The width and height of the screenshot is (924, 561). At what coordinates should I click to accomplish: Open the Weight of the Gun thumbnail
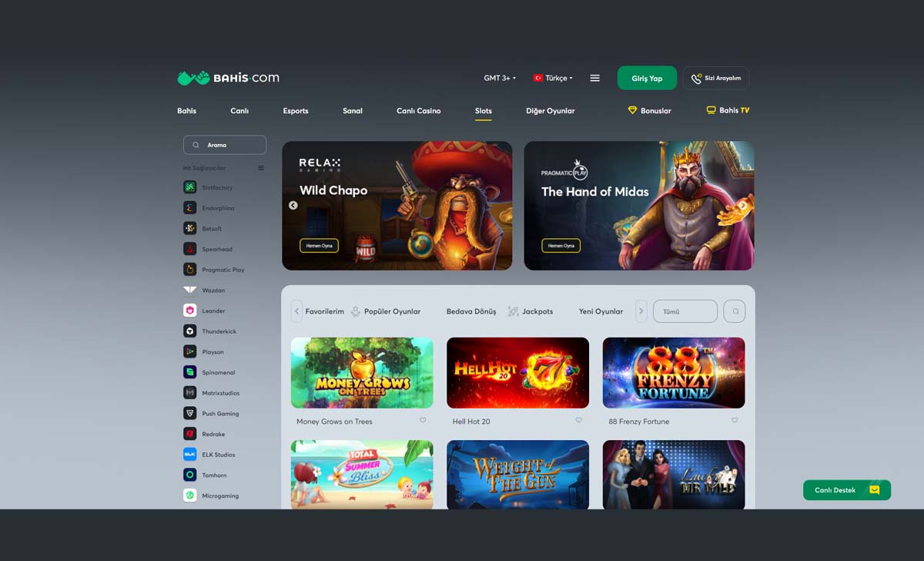(x=518, y=475)
